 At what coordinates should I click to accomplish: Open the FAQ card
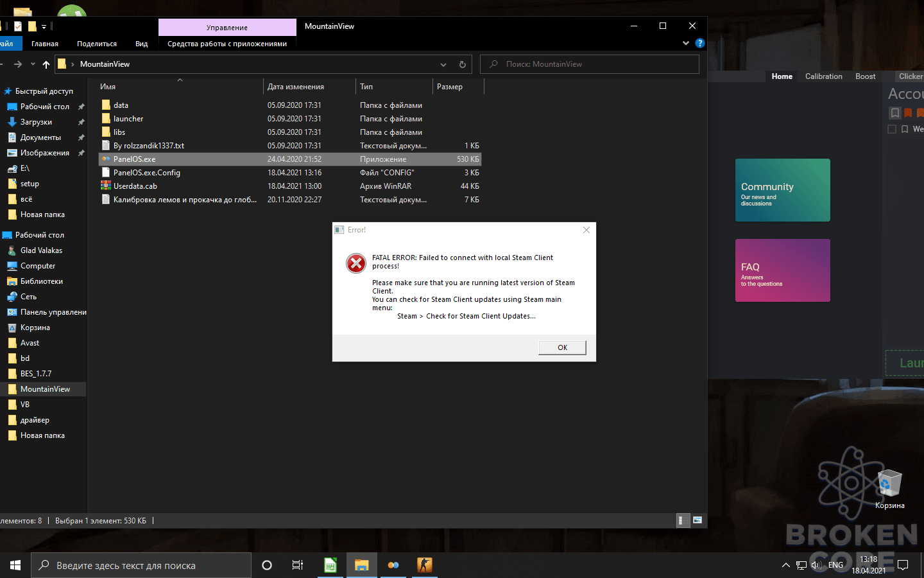click(783, 270)
